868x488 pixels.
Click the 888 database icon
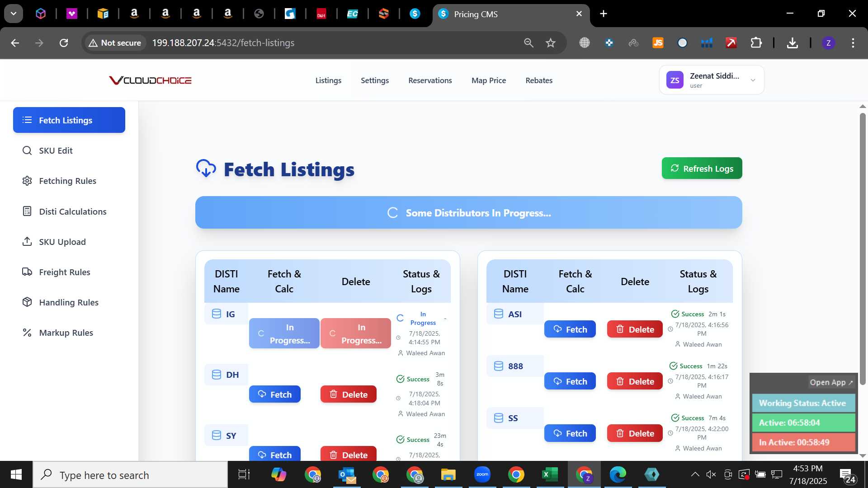tap(499, 366)
